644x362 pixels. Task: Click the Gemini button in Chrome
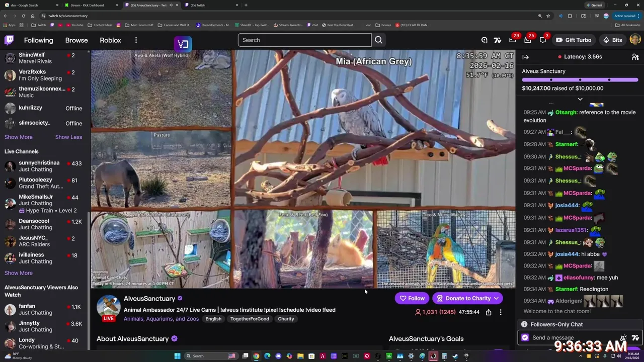[594, 5]
